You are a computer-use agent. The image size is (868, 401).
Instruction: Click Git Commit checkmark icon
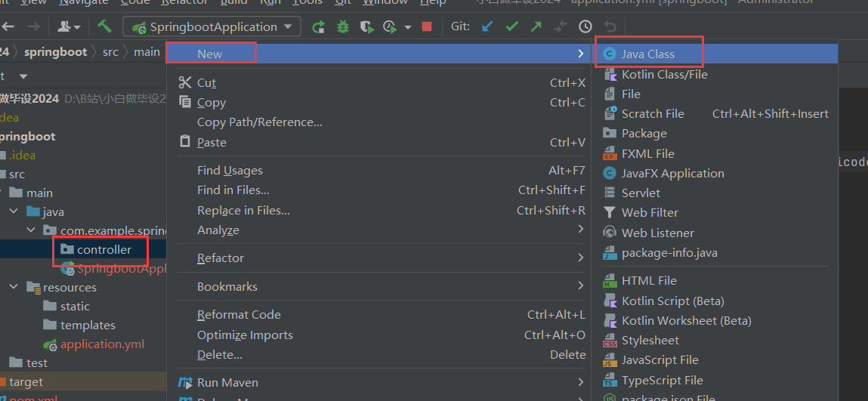(x=511, y=26)
